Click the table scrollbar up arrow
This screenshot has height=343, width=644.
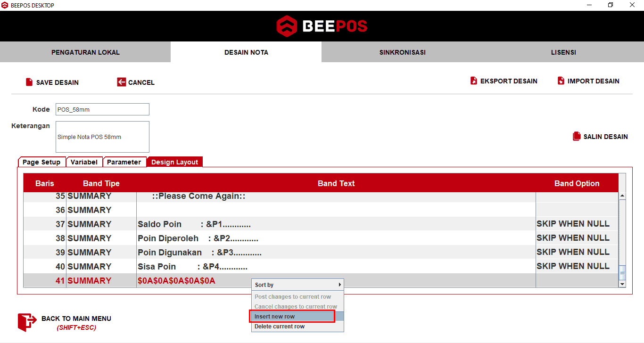(x=622, y=196)
